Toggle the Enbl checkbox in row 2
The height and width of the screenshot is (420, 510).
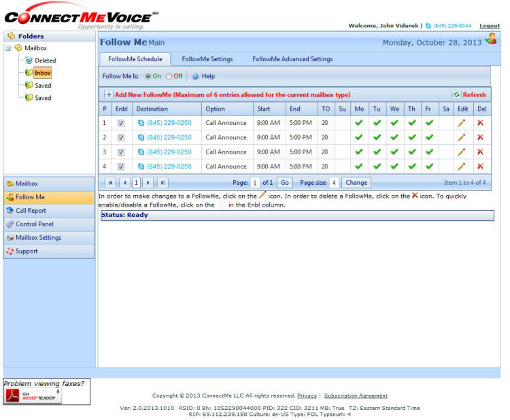121,137
